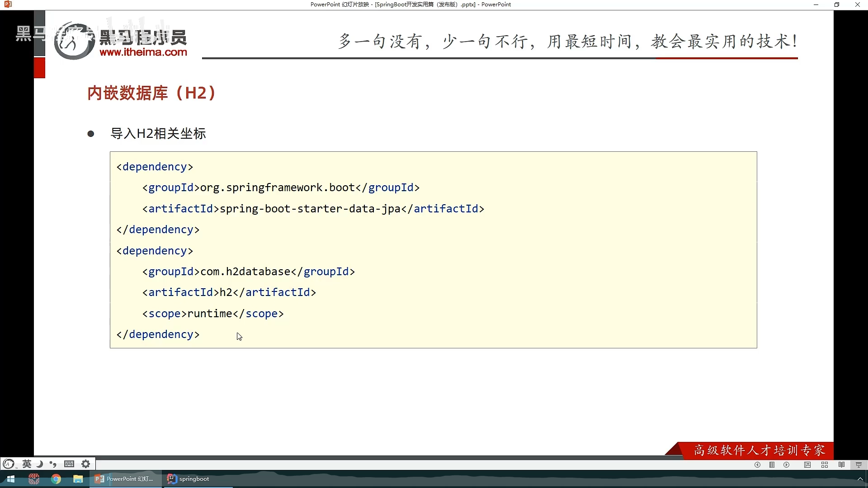Click the red brick-heart taskbar app icon
Image resolution: width=868 pixels, height=488 pixels.
point(34,479)
